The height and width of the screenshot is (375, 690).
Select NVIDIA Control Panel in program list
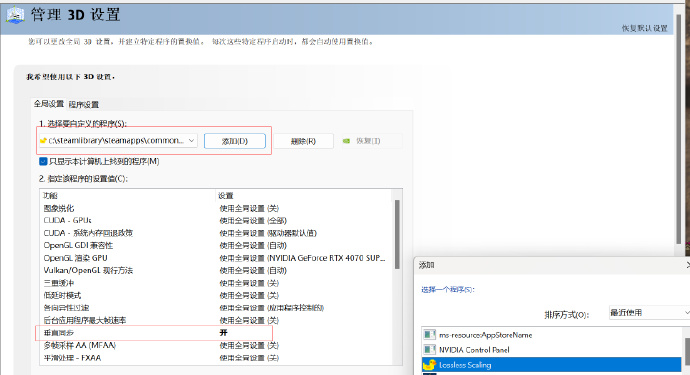click(x=552, y=350)
